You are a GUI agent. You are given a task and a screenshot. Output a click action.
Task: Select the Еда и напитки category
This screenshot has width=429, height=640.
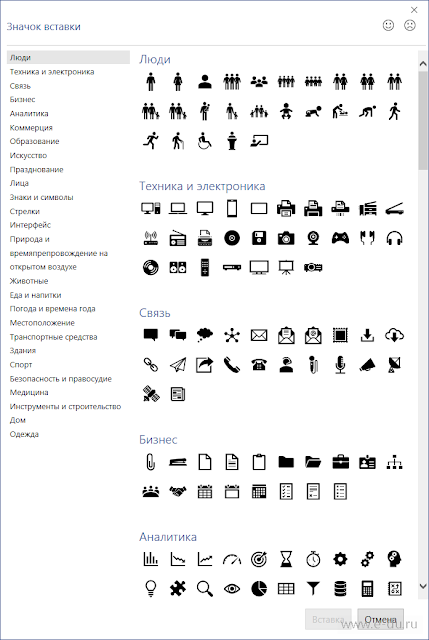pyautogui.click(x=35, y=295)
